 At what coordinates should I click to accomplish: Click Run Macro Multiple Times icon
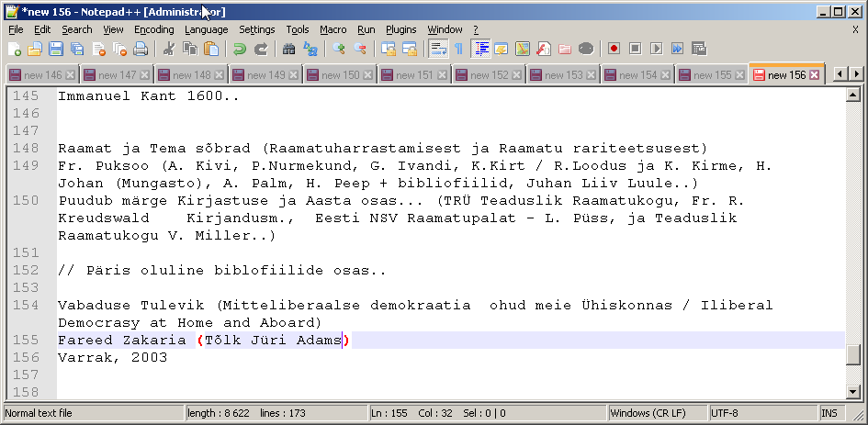677,49
